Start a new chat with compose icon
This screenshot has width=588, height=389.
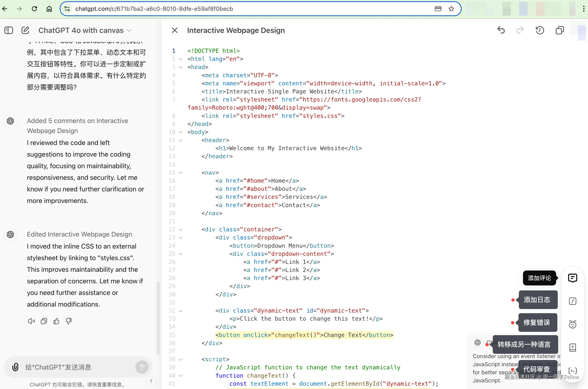pyautogui.click(x=25, y=30)
